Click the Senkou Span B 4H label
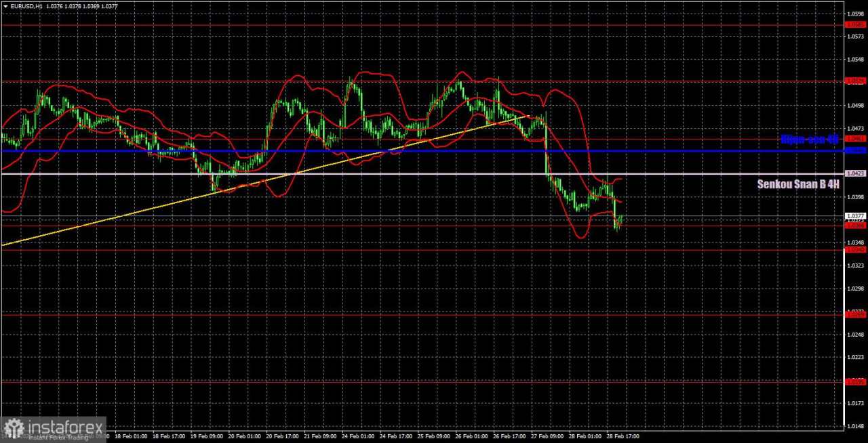The image size is (868, 443). (x=798, y=184)
